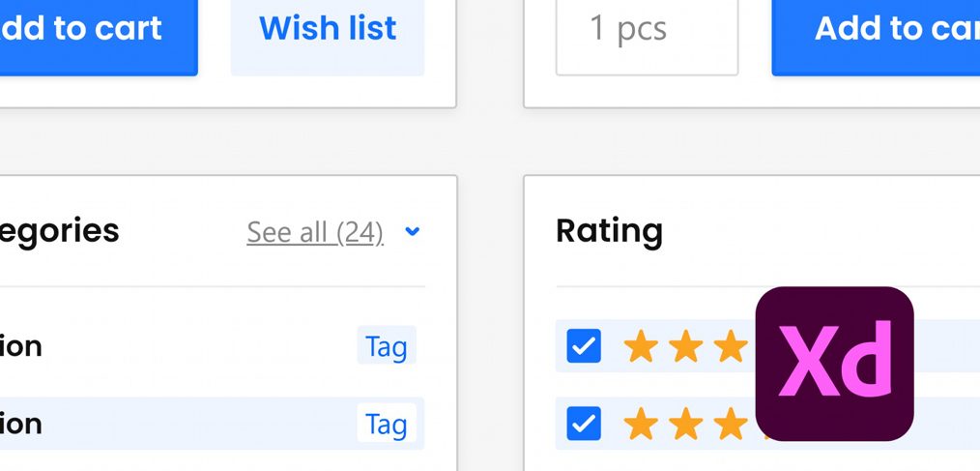Image resolution: width=980 pixels, height=471 pixels.
Task: Uncheck the lower rating row checkbox
Action: pos(584,424)
